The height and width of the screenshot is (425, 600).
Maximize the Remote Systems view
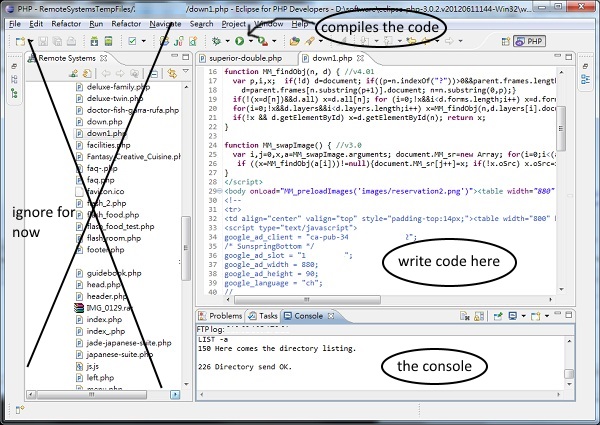(186, 57)
